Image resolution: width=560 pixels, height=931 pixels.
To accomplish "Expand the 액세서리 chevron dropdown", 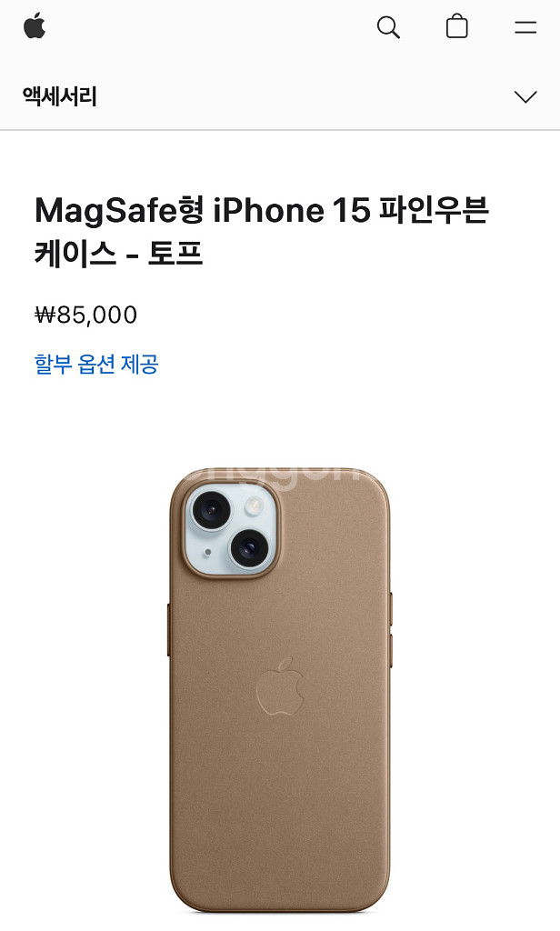I will pyautogui.click(x=525, y=96).
